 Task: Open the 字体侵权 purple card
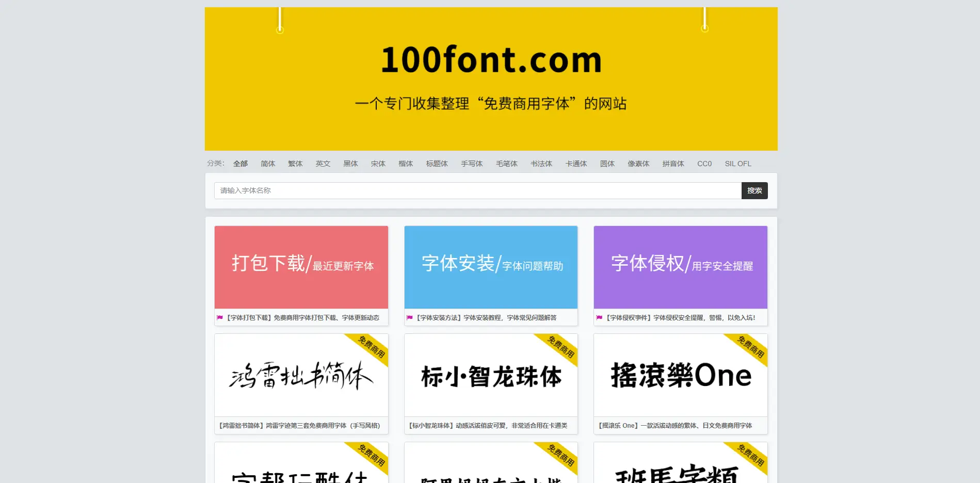[x=681, y=267]
